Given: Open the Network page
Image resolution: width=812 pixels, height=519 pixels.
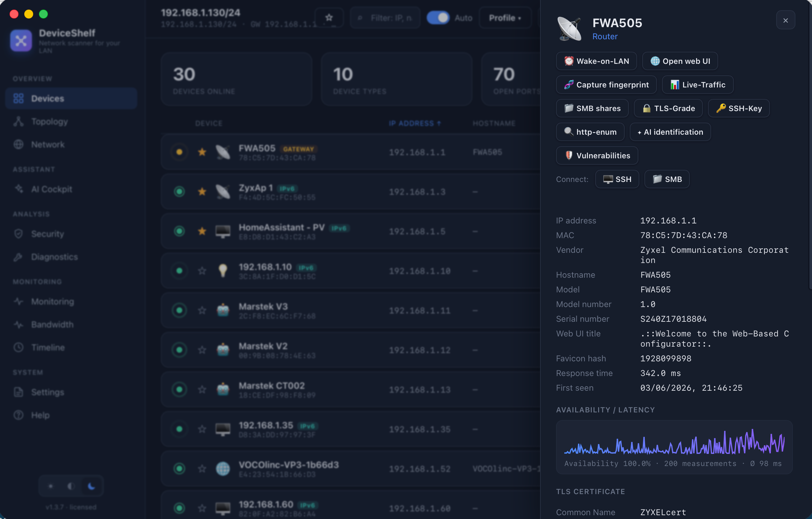Looking at the screenshot, I should (x=71, y=144).
